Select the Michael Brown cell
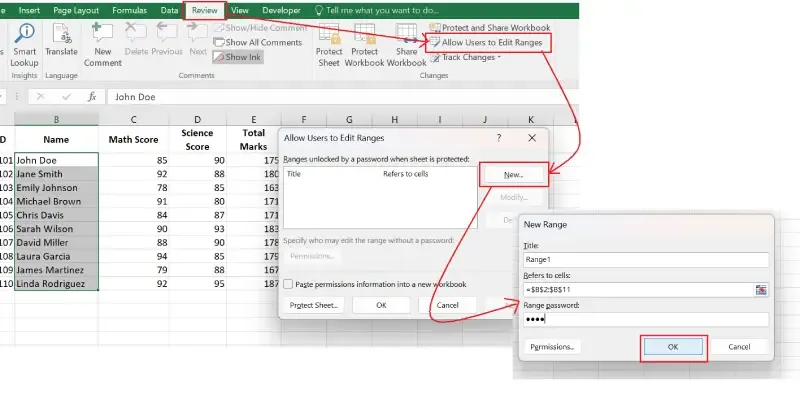 [x=56, y=202]
